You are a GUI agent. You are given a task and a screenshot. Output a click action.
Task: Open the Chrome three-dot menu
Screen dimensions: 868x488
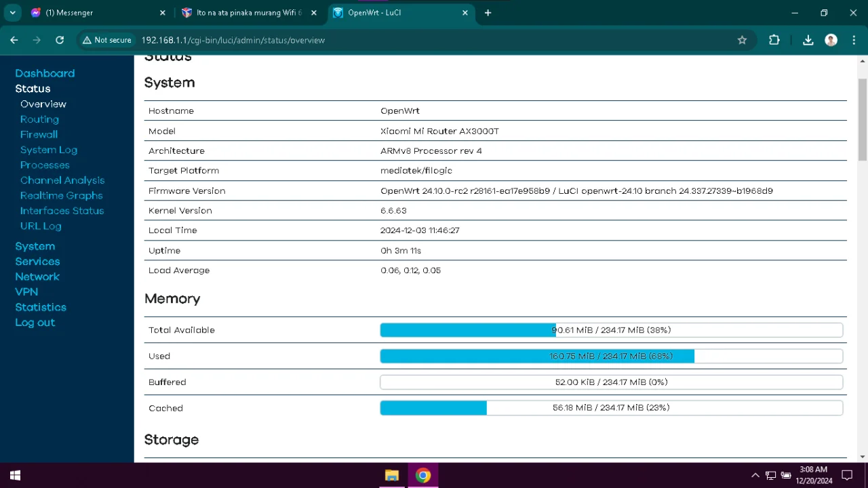pyautogui.click(x=853, y=40)
